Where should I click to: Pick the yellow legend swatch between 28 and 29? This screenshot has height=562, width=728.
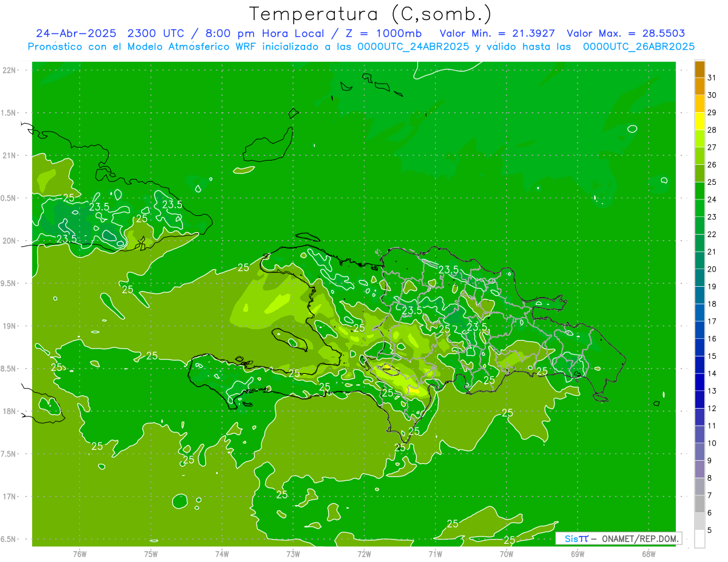pyautogui.click(x=699, y=121)
